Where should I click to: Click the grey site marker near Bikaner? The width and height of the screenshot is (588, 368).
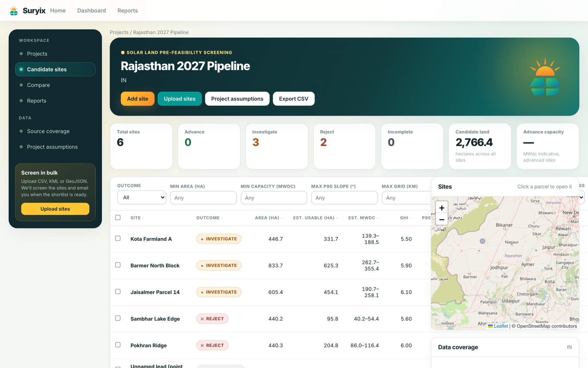tap(482, 241)
